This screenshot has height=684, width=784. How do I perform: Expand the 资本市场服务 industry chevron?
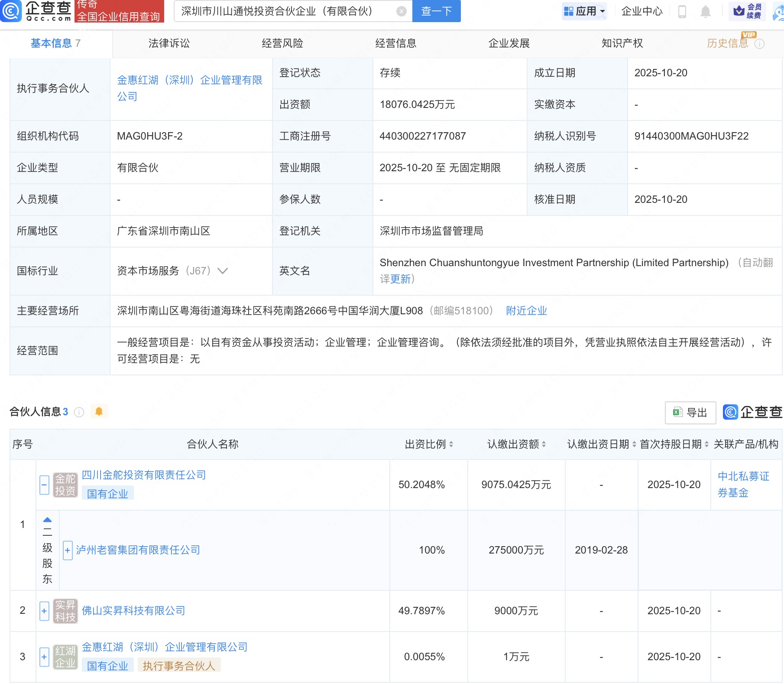coord(223,271)
